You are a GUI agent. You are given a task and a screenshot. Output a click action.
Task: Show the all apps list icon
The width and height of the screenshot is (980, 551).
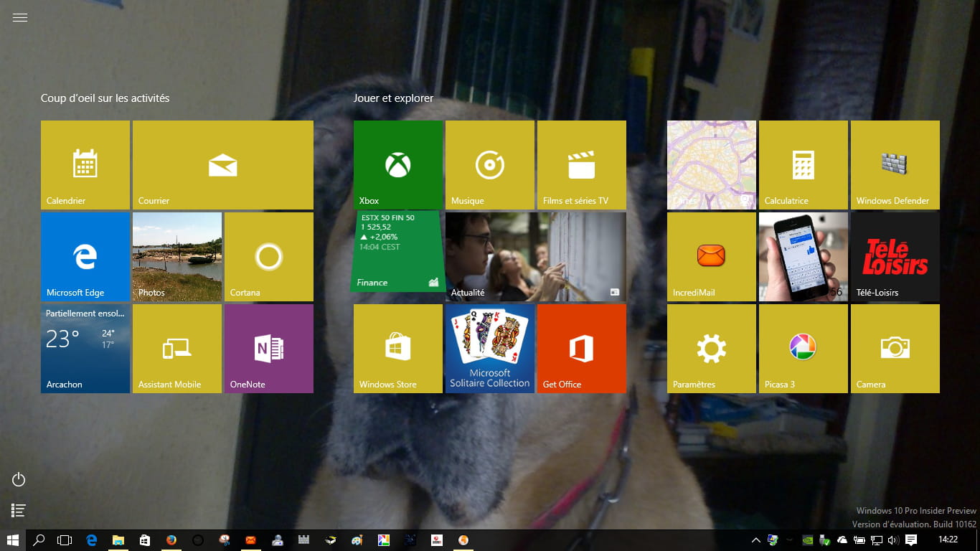pyautogui.click(x=19, y=510)
